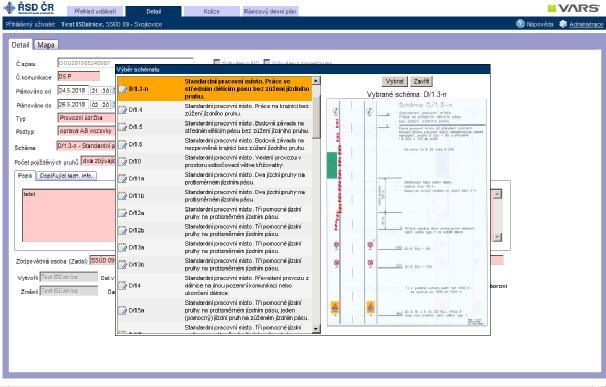Click the schema preview thumbnail image
Viewport: 606px width, 387px height.
(407, 212)
